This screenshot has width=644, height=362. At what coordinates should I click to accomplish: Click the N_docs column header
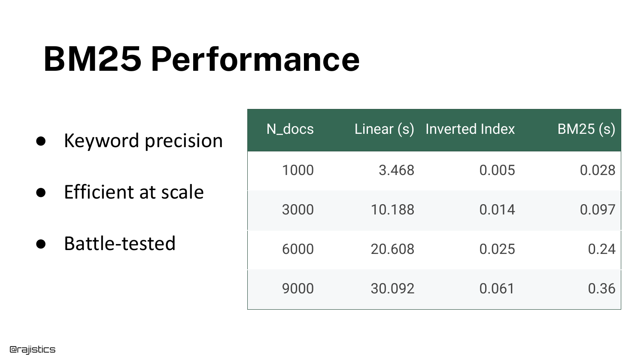(x=290, y=129)
